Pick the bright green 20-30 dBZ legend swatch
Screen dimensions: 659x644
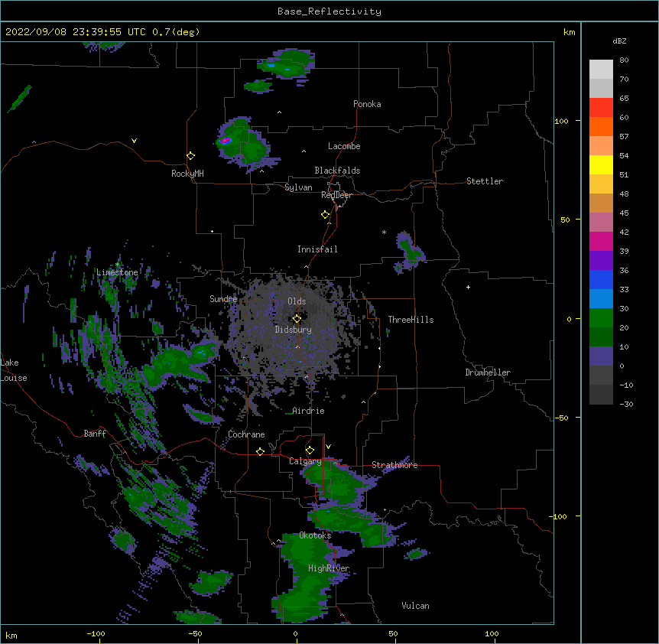(601, 318)
